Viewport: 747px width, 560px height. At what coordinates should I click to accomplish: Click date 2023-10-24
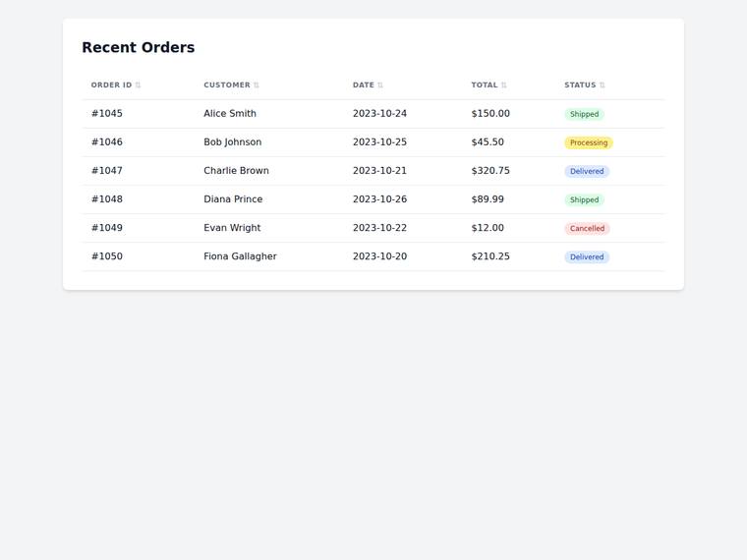379,114
